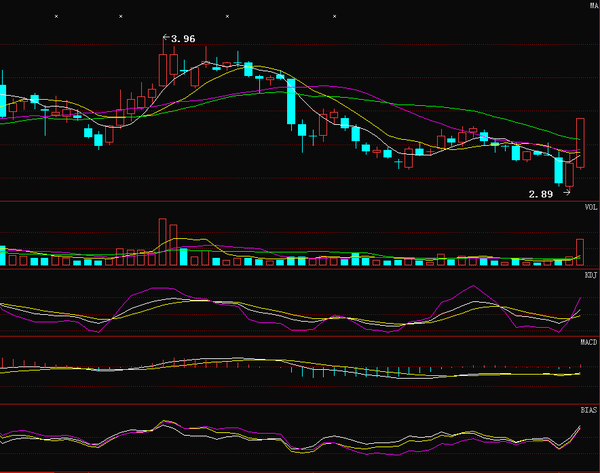Click the MA indicator label
This screenshot has width=600, height=473.
click(x=594, y=6)
